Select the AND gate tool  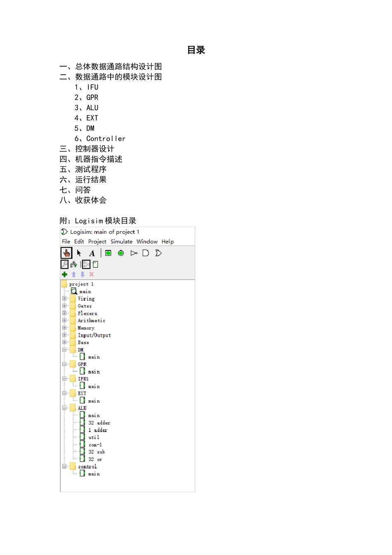click(x=146, y=253)
